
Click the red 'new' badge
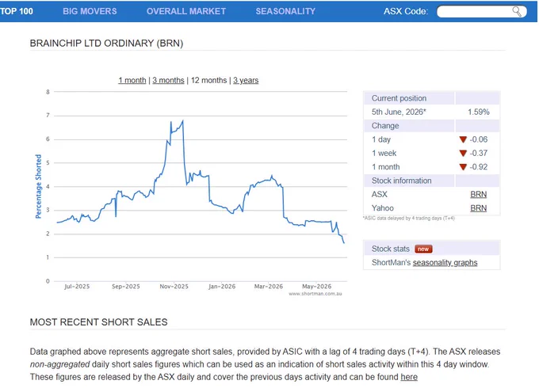point(423,249)
